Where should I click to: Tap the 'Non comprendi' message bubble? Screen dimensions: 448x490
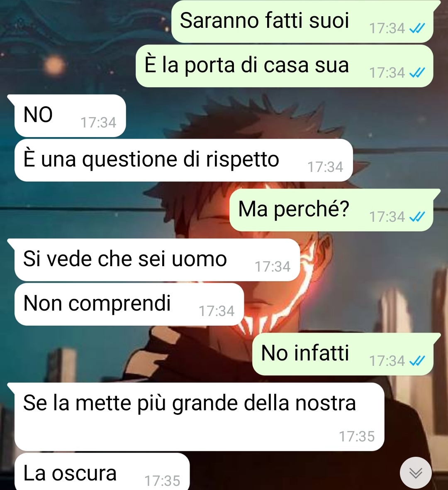(129, 304)
